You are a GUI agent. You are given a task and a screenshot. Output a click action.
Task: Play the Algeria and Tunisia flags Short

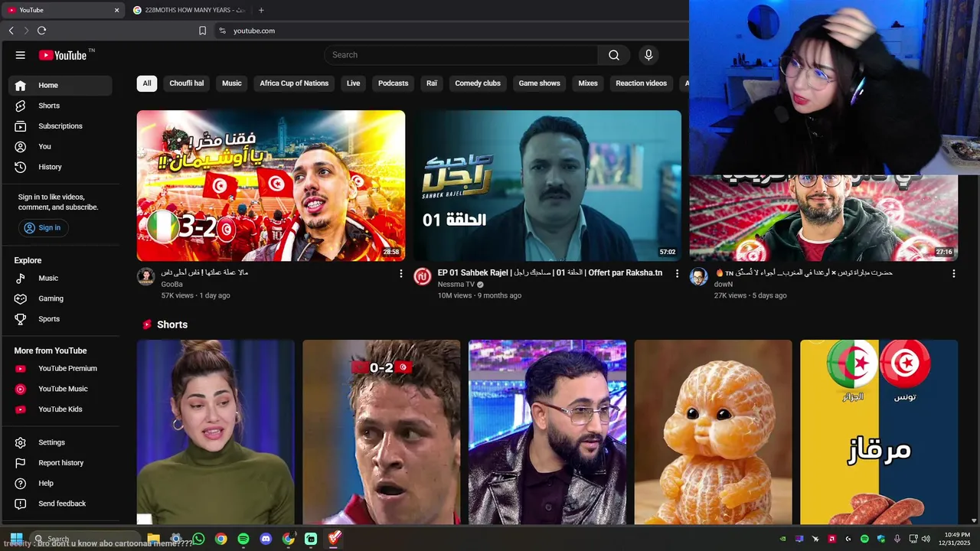click(x=879, y=432)
